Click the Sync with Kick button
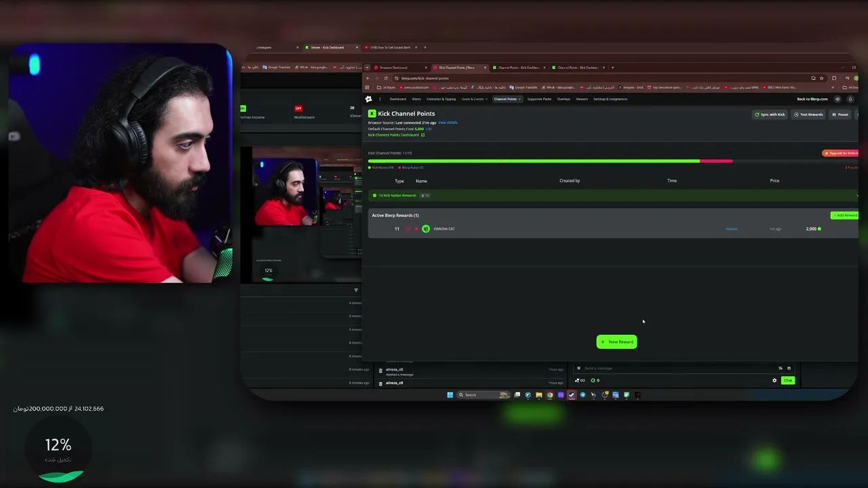The image size is (868, 488). point(770,115)
